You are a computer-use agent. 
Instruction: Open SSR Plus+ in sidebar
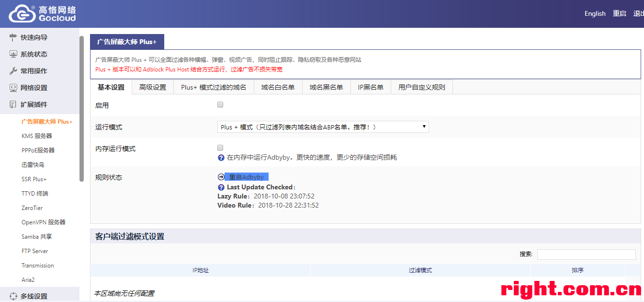click(34, 179)
